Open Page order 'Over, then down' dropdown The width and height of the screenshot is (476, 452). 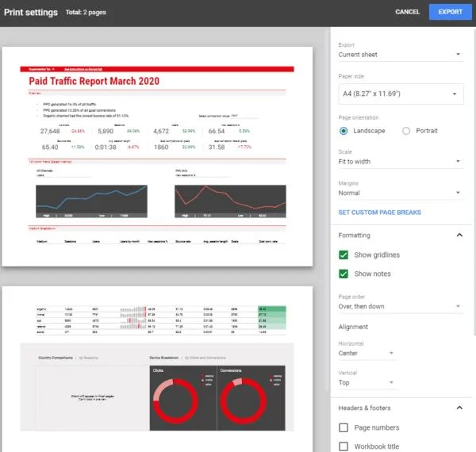pyautogui.click(x=400, y=306)
